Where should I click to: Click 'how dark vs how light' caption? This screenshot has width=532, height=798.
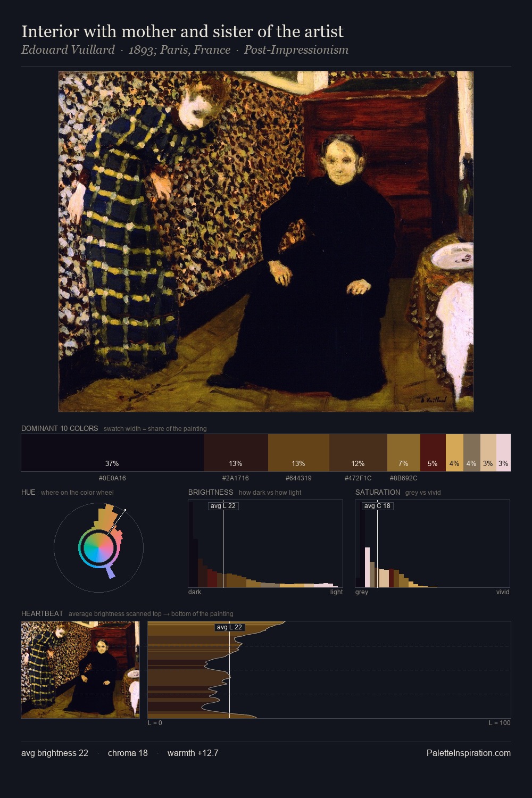point(270,493)
